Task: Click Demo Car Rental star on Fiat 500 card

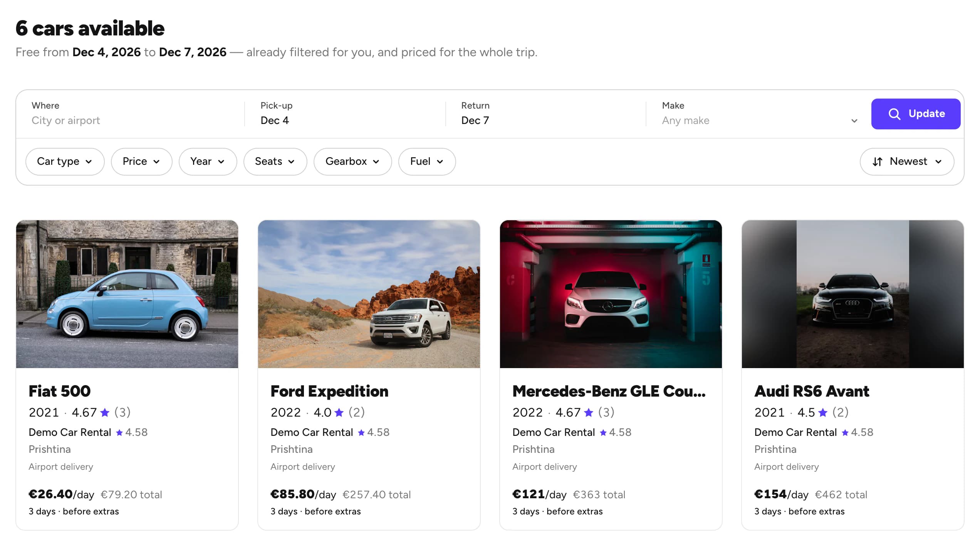Action: click(119, 433)
